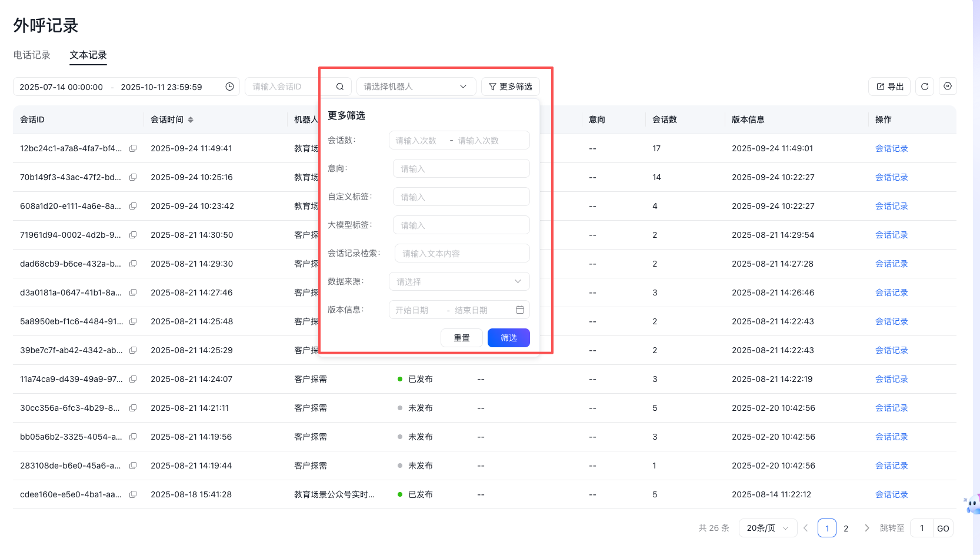The height and width of the screenshot is (555, 980).
Task: Click the refresh icon button
Action: point(924,87)
